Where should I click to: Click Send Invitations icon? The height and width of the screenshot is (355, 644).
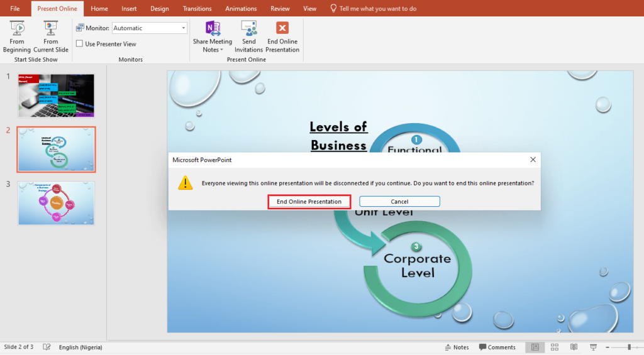point(248,28)
